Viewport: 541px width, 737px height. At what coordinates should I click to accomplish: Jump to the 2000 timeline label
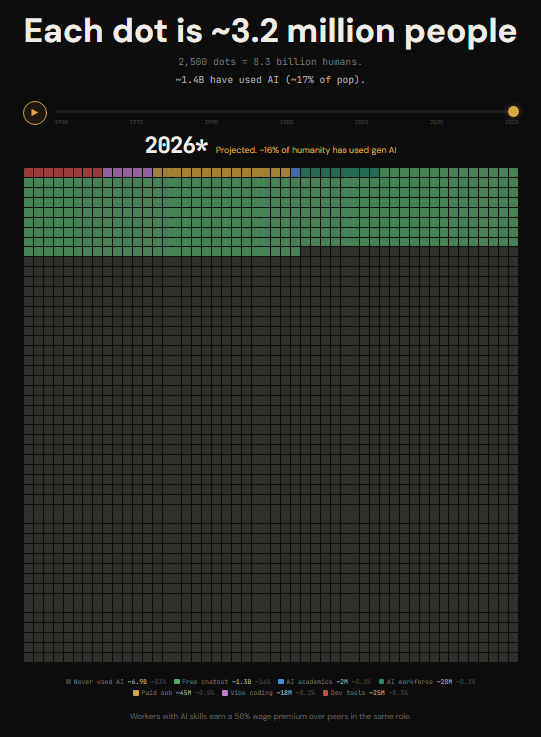pyautogui.click(x=286, y=122)
